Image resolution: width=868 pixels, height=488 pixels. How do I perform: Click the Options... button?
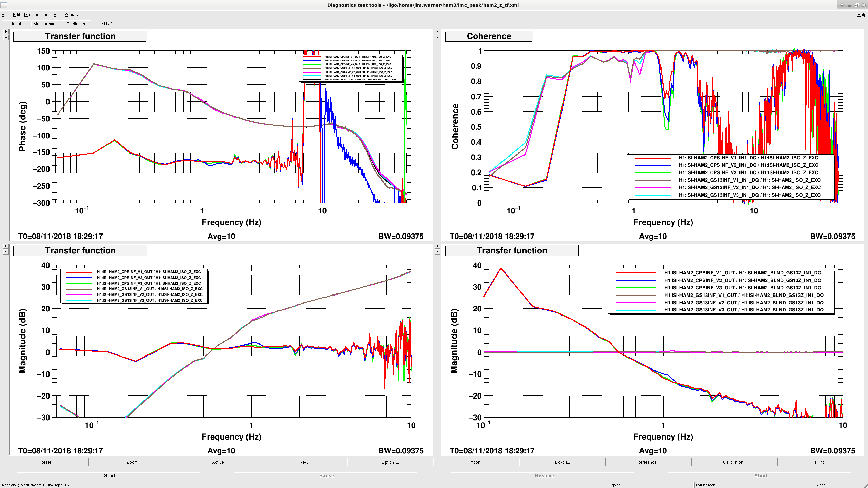(390, 462)
